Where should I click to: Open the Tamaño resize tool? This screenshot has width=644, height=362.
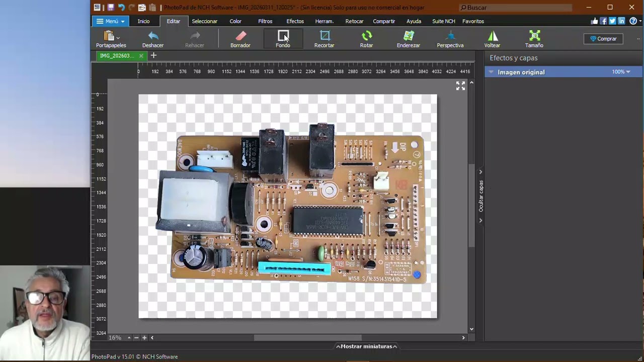(x=534, y=39)
